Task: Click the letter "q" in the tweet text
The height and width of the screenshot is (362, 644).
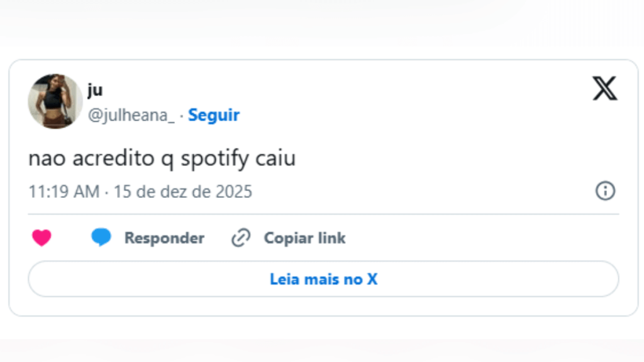Action: pyautogui.click(x=167, y=160)
